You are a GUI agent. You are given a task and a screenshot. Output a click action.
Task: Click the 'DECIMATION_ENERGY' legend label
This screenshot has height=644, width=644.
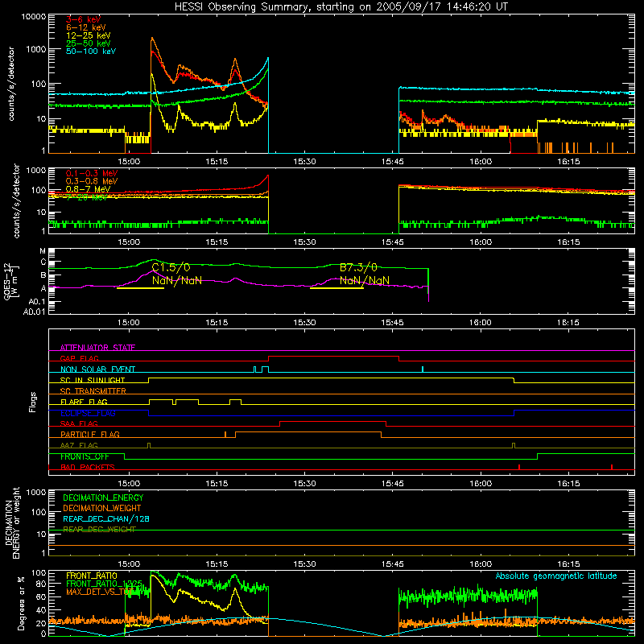coord(103,497)
